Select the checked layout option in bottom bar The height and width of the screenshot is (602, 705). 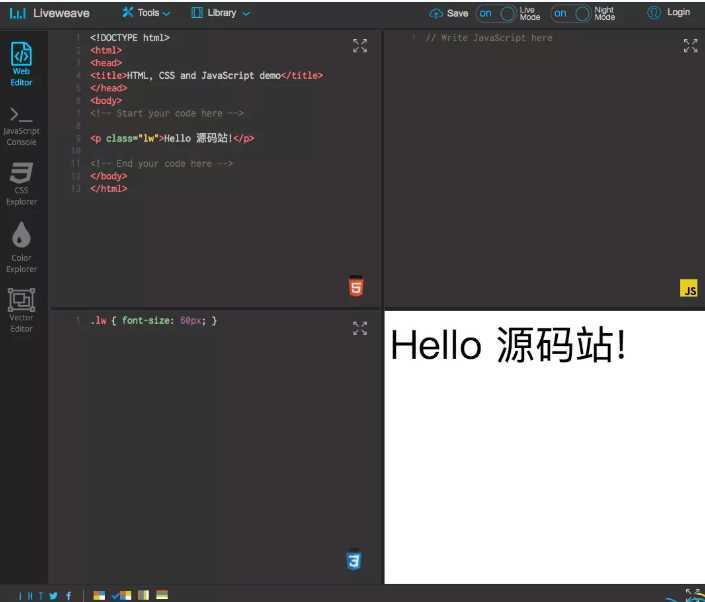point(122,596)
